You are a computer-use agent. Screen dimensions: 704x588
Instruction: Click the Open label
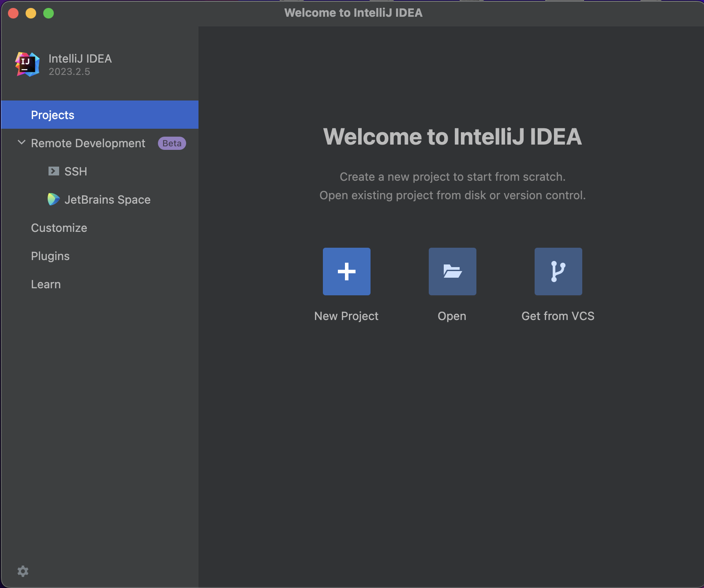(452, 316)
